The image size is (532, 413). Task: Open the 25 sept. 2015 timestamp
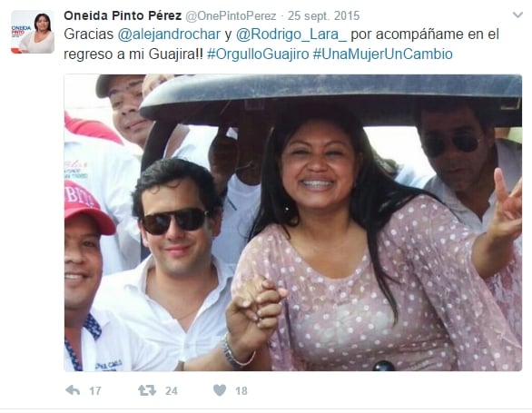324,16
